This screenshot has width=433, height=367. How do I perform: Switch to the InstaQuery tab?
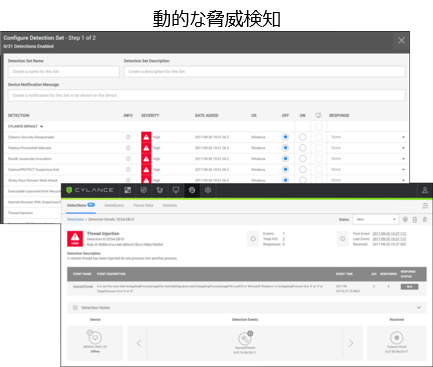tap(114, 205)
